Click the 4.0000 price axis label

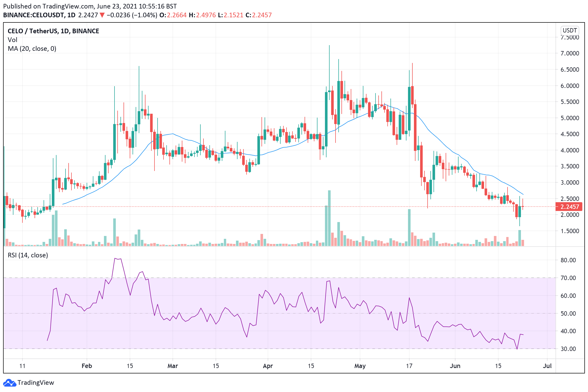coord(570,150)
